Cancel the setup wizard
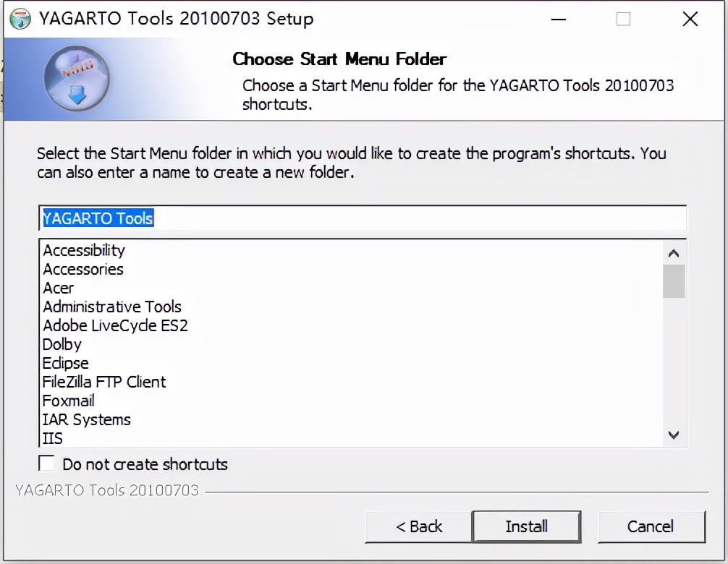 coord(651,526)
